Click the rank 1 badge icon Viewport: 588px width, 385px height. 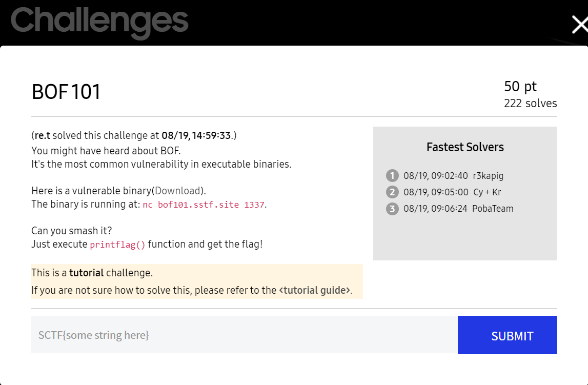[392, 175]
